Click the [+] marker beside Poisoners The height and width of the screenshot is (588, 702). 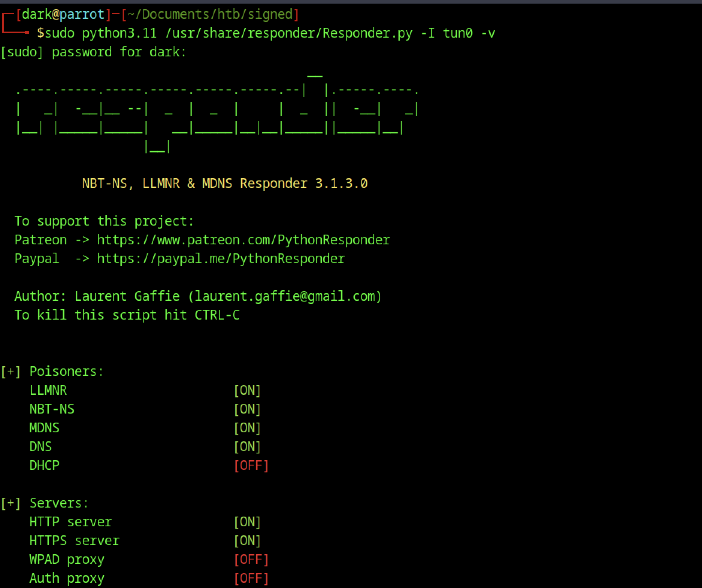click(x=11, y=371)
